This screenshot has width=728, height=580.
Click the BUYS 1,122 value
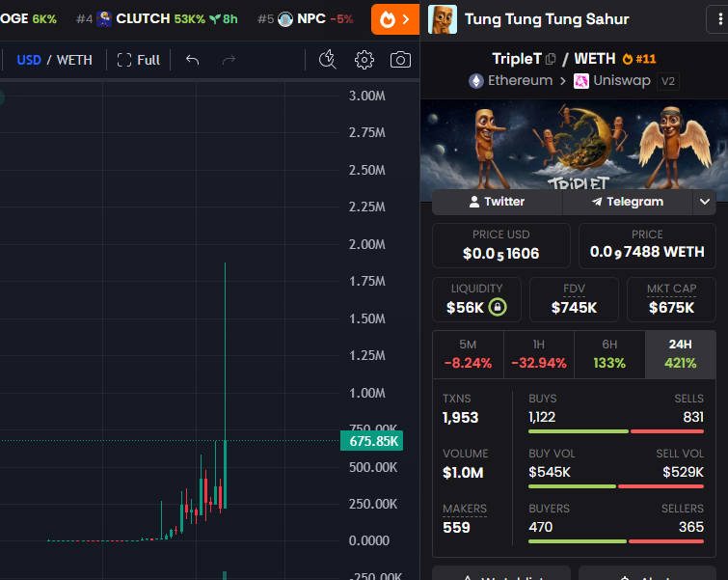coord(542,417)
